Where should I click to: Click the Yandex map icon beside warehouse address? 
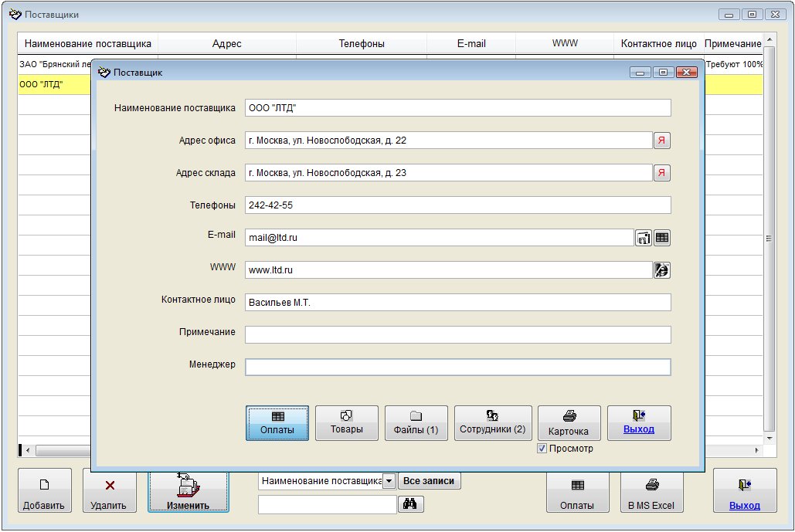(662, 173)
